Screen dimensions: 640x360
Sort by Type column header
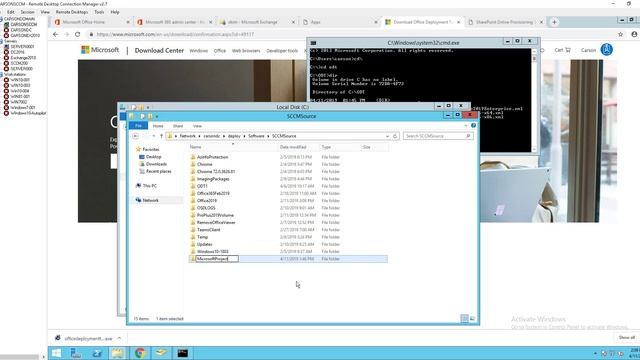point(326,147)
